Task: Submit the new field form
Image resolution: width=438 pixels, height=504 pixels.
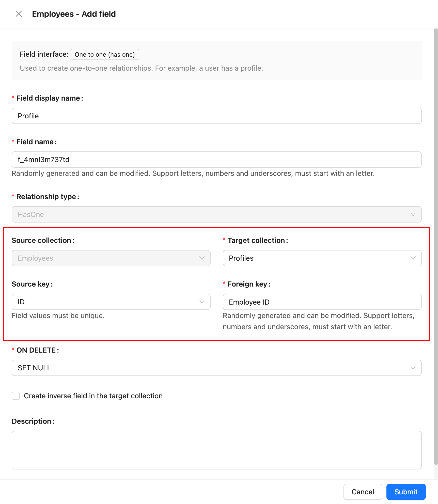Action: [x=406, y=492]
